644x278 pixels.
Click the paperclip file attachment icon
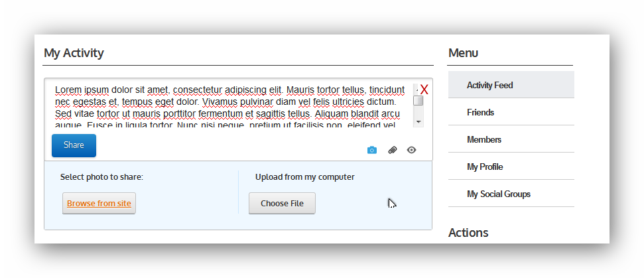click(x=393, y=151)
